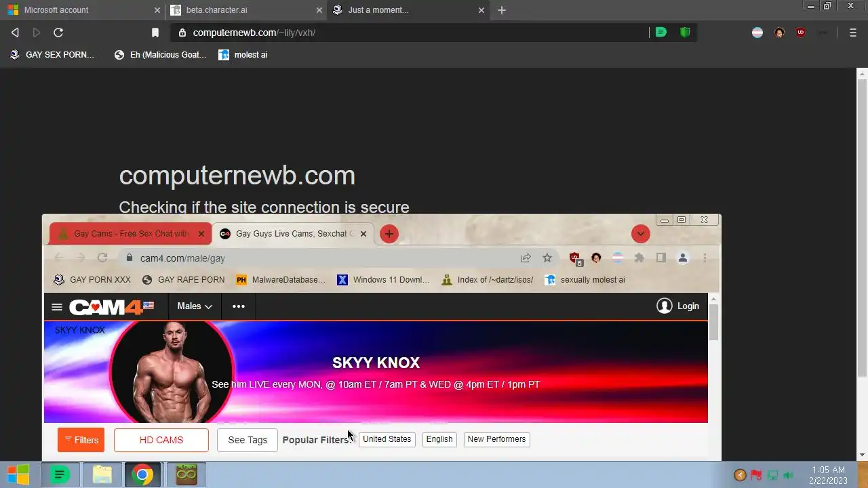Click the Login button on CAM4

click(x=678, y=306)
